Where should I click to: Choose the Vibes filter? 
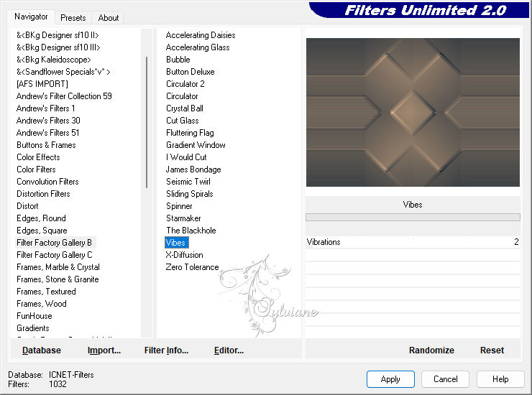(x=176, y=243)
